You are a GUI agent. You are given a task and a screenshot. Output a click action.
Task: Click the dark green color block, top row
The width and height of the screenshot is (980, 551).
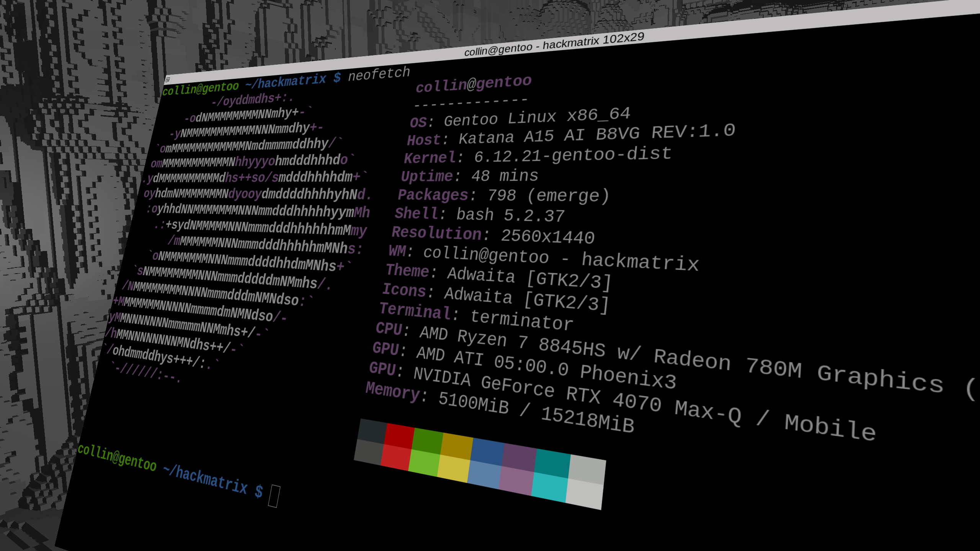click(x=428, y=441)
